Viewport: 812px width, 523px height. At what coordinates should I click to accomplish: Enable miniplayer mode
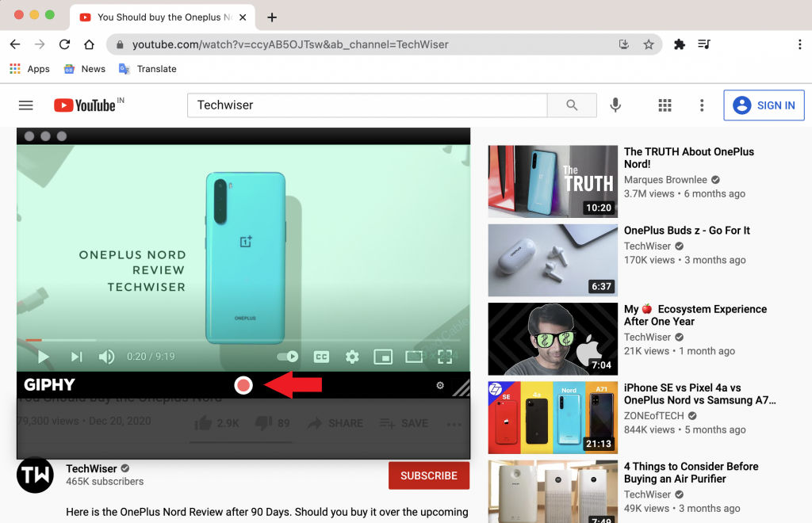(383, 357)
